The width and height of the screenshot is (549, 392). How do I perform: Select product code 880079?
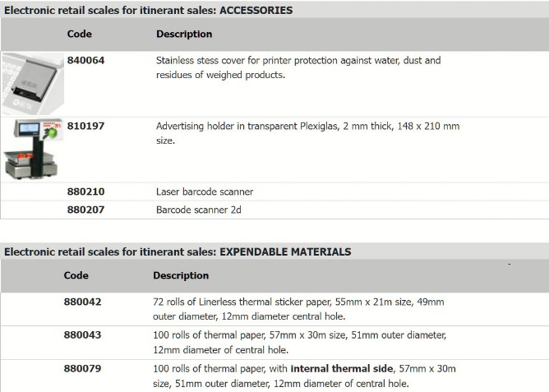pyautogui.click(x=83, y=368)
